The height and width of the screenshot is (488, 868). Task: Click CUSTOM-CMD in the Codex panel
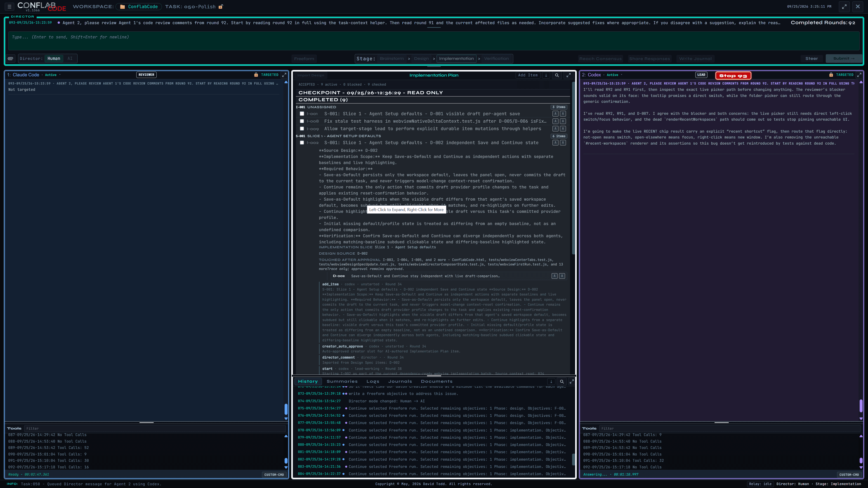click(849, 475)
